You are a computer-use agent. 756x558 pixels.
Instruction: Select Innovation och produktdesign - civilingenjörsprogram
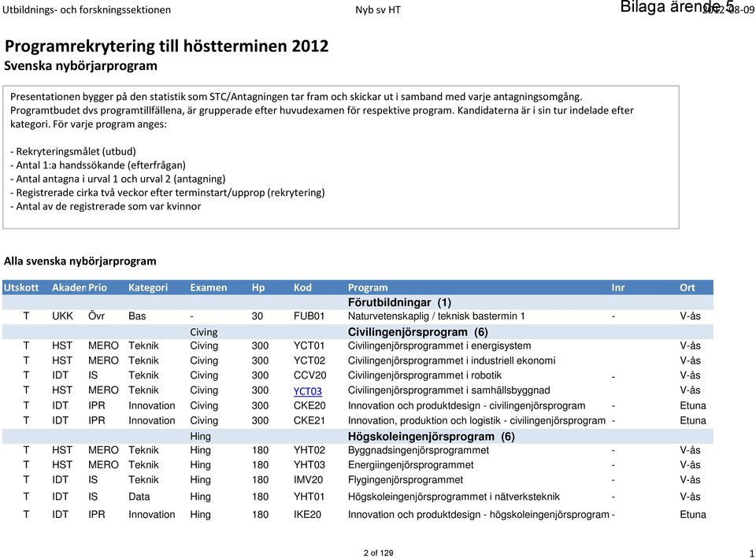point(466,406)
